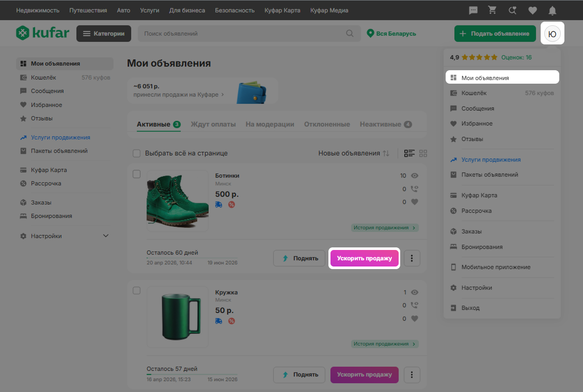Open принесли продажи на Куфаре details
The width and height of the screenshot is (583, 392).
[x=179, y=95]
